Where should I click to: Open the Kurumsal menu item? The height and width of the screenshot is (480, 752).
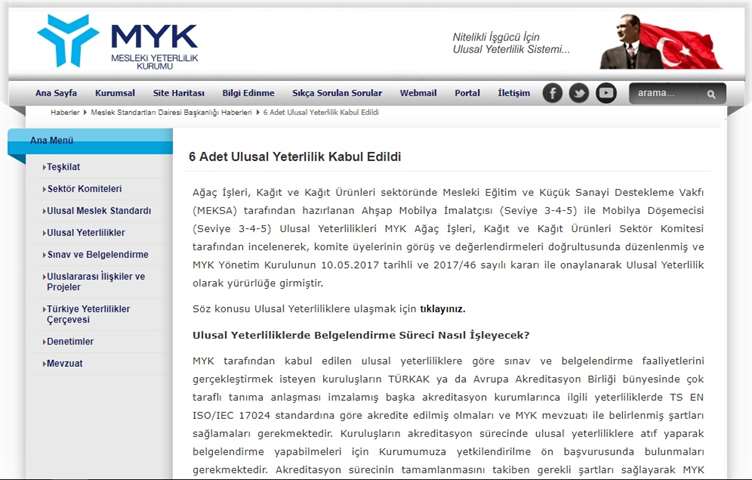pyautogui.click(x=115, y=93)
